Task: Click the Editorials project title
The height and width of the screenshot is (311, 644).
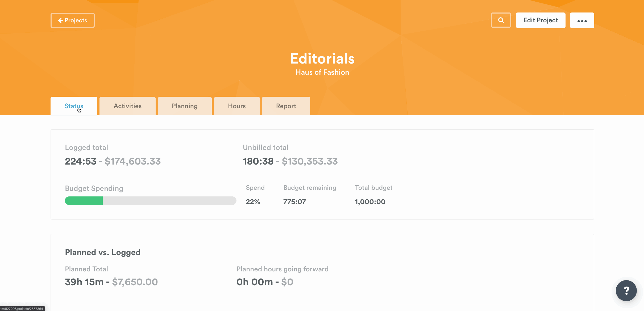Action: coord(322,58)
